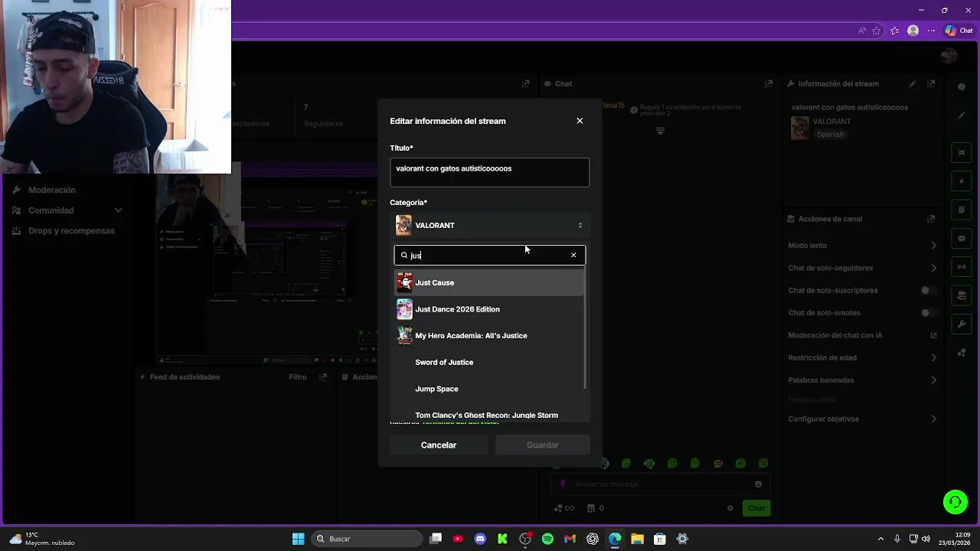Pop out the Feed de actividades panel
The height and width of the screenshot is (551, 980).
[x=323, y=377]
